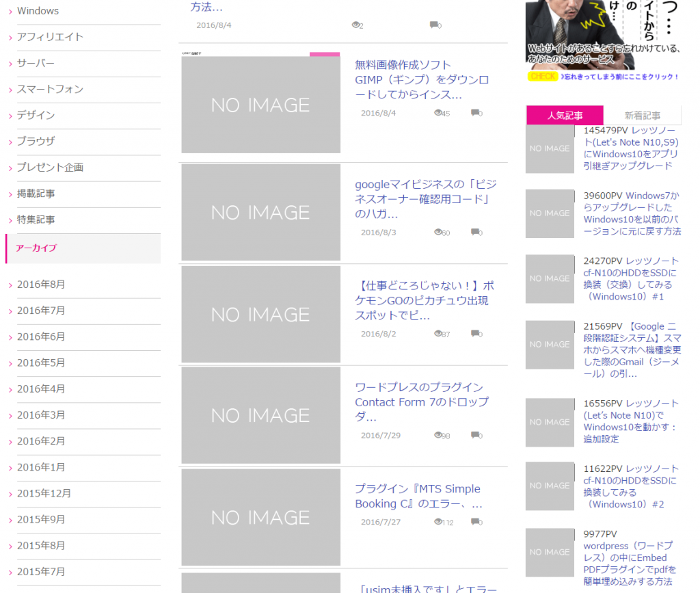Click view-count eye icon showing 45

pos(438,113)
